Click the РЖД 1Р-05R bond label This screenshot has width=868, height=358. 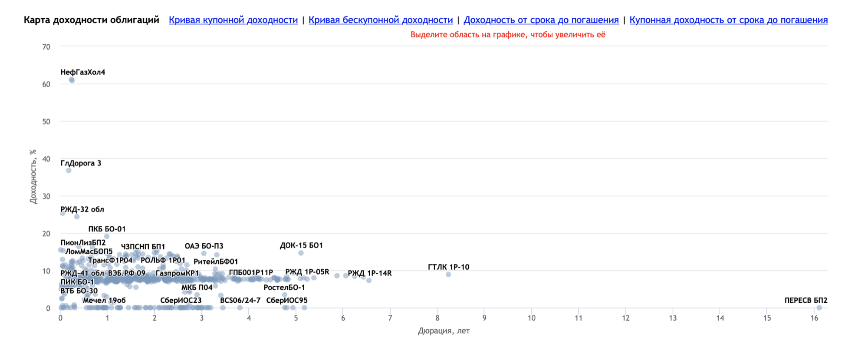pyautogui.click(x=307, y=272)
